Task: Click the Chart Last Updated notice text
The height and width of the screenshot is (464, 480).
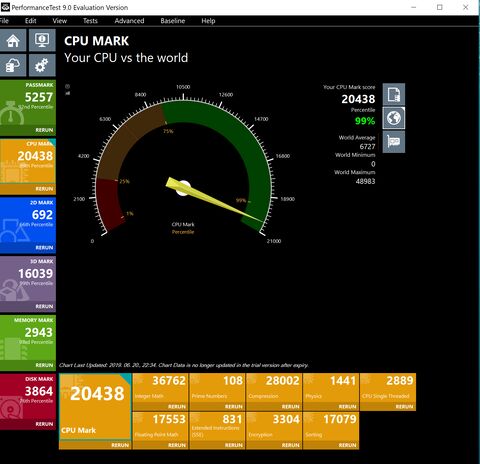Action: click(184, 365)
